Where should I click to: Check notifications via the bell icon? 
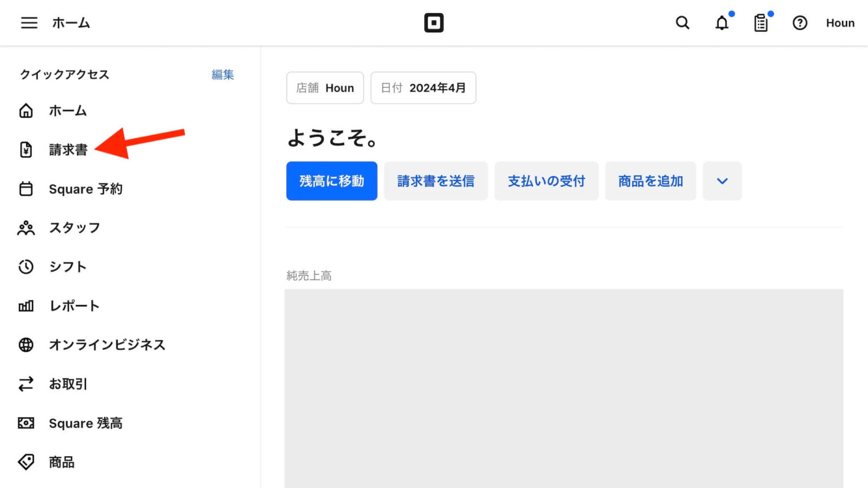click(x=722, y=23)
